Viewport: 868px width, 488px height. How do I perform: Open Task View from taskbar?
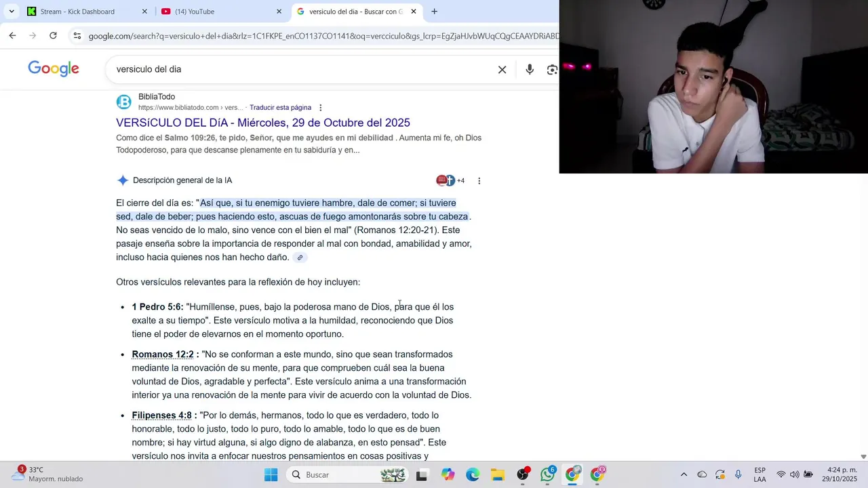(x=422, y=474)
